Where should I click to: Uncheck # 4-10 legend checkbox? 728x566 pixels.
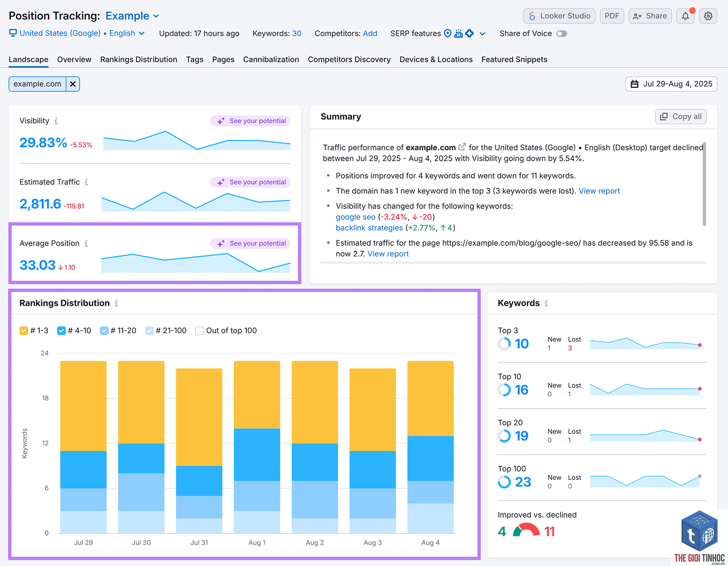(x=61, y=331)
